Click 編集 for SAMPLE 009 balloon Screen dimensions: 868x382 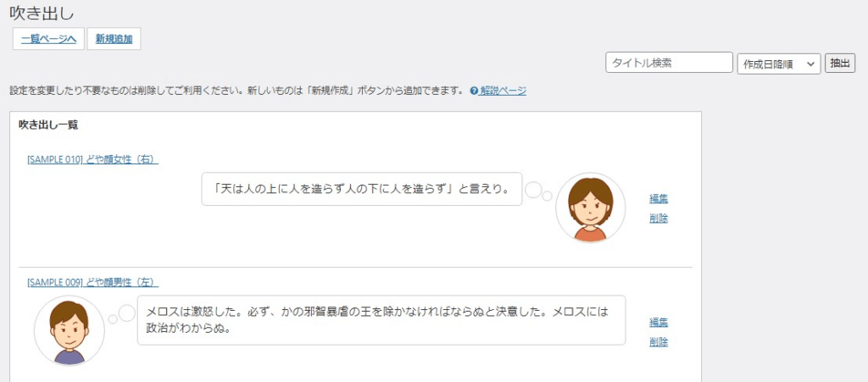coord(659,323)
